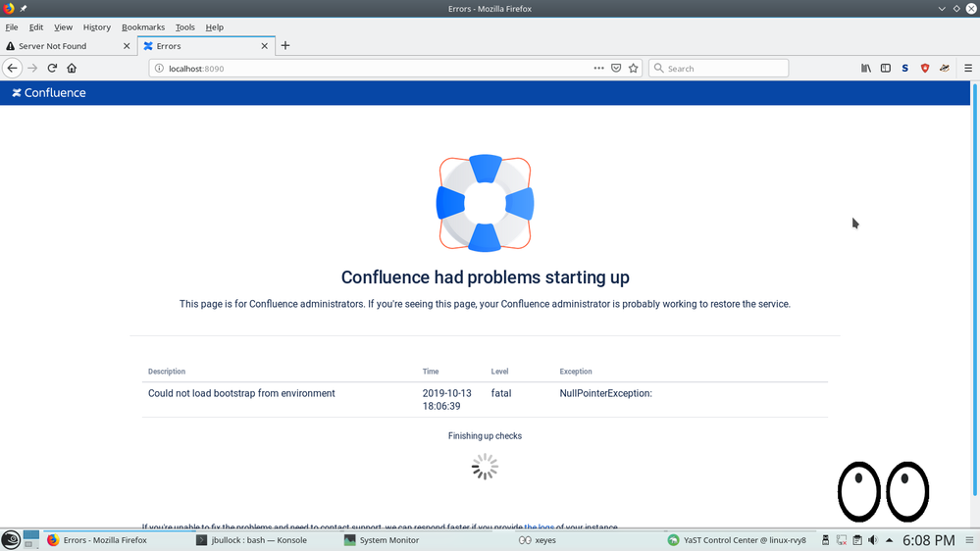Click 'Could not load bootstrap from environment'

pos(241,393)
